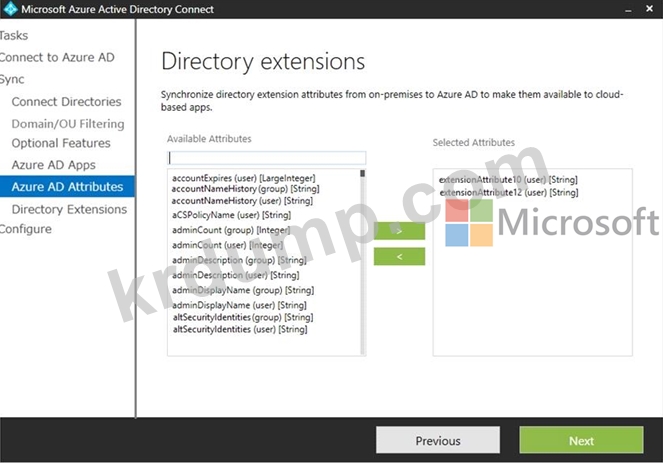Select adminDisplayName (user) [String]
This screenshot has width=663, height=463.
pos(239,305)
